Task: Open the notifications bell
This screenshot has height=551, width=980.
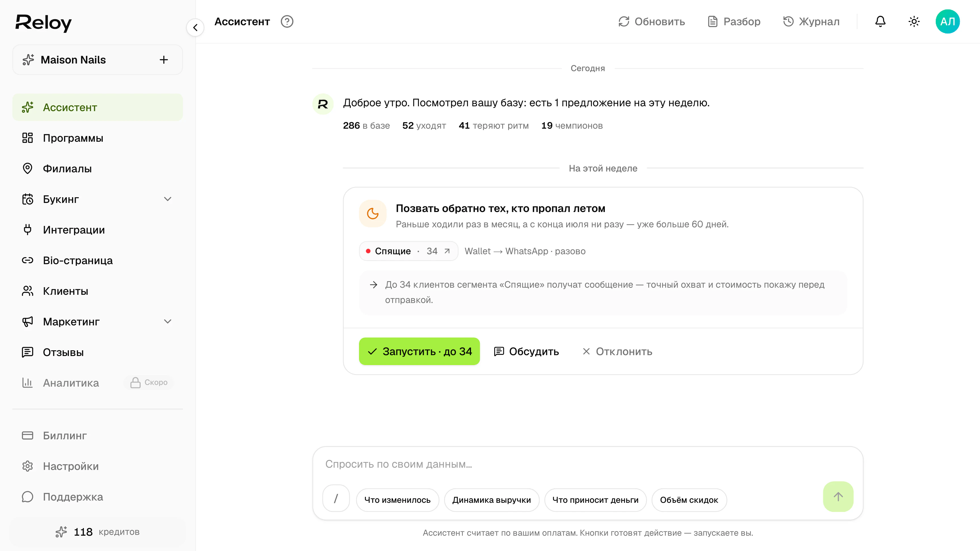Action: click(880, 22)
